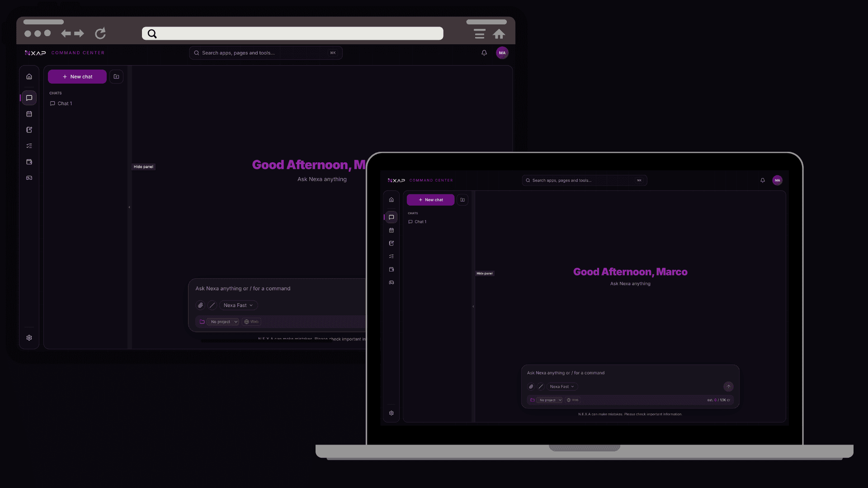Click new folder icon in browser window

116,77
